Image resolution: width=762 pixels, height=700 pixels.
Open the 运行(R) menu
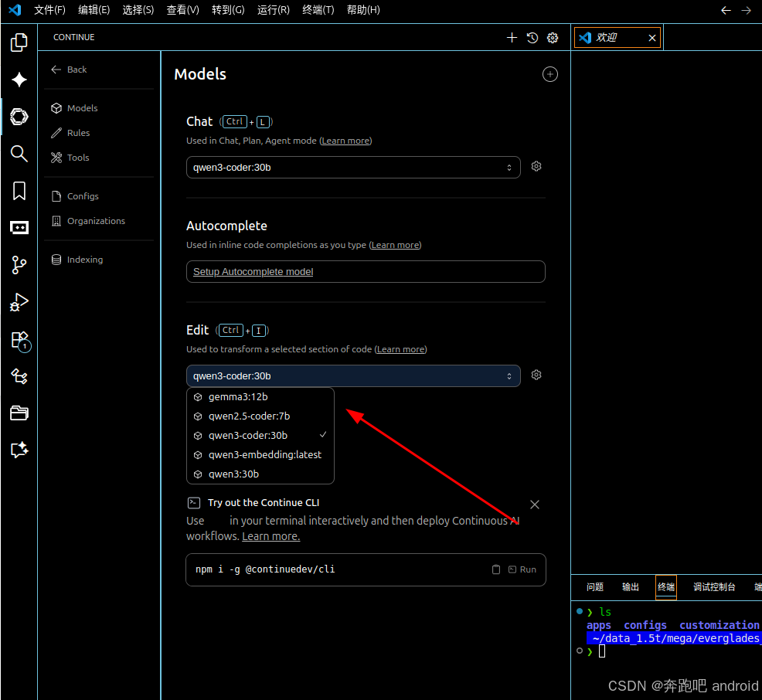[273, 10]
